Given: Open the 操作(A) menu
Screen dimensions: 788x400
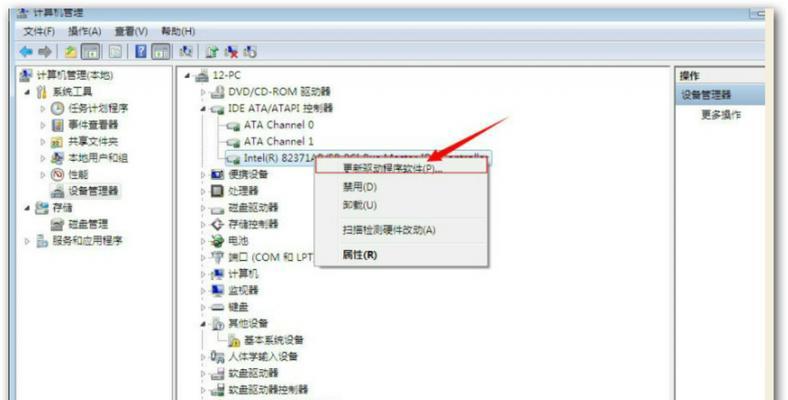Looking at the screenshot, I should tap(84, 31).
